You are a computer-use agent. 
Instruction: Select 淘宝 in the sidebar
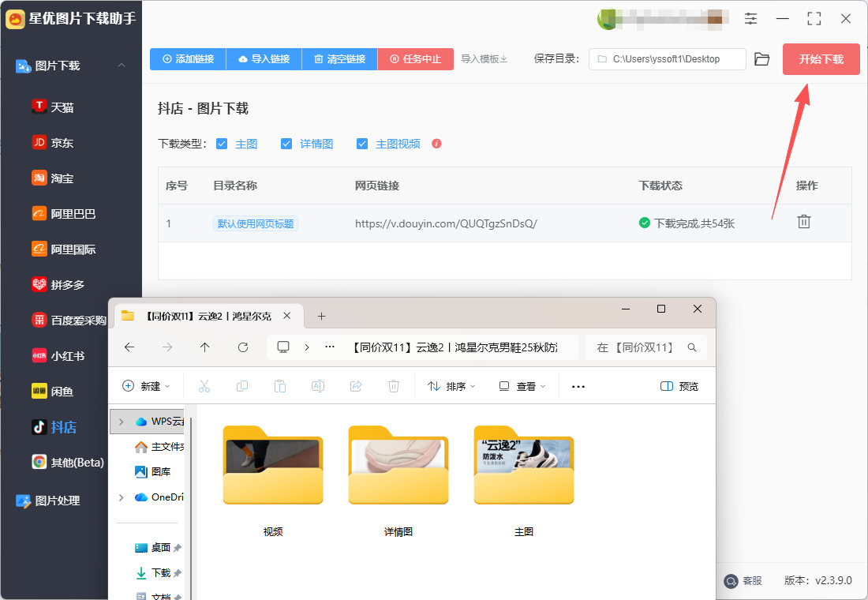[53, 178]
